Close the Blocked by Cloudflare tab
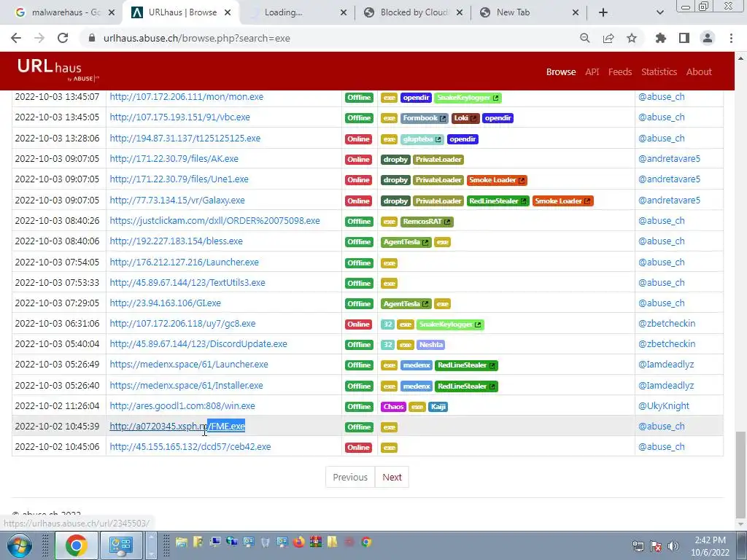Image resolution: width=747 pixels, height=560 pixels. pyautogui.click(x=460, y=13)
